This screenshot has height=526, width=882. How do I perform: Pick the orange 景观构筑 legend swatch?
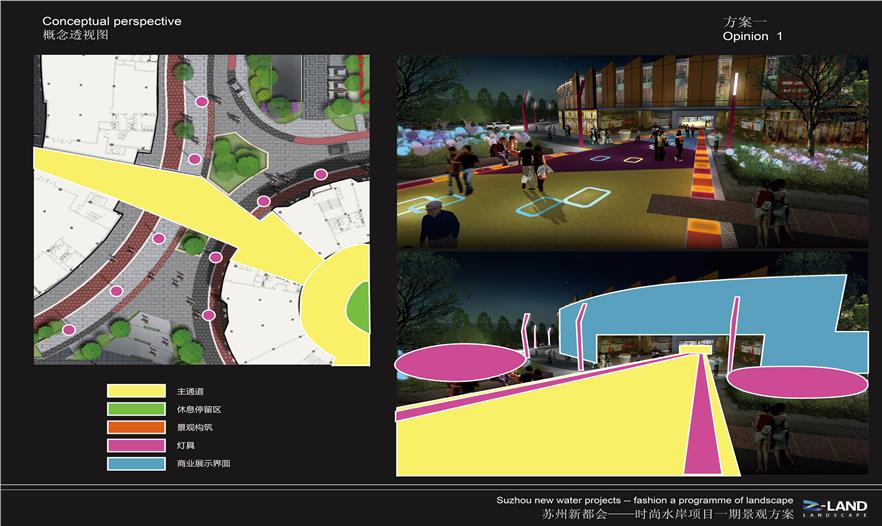(x=136, y=427)
